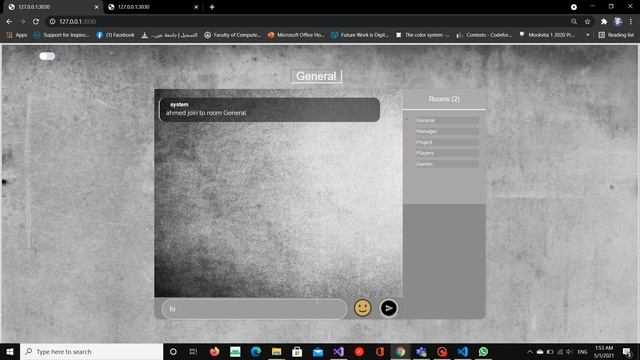
Task: Toggle the switch at top-left of page
Action: pos(47,56)
